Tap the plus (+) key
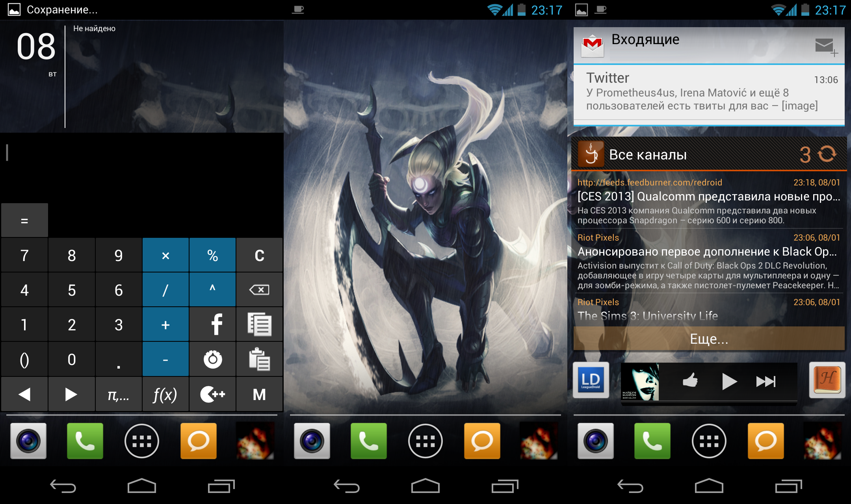The width and height of the screenshot is (851, 504). [x=165, y=324]
